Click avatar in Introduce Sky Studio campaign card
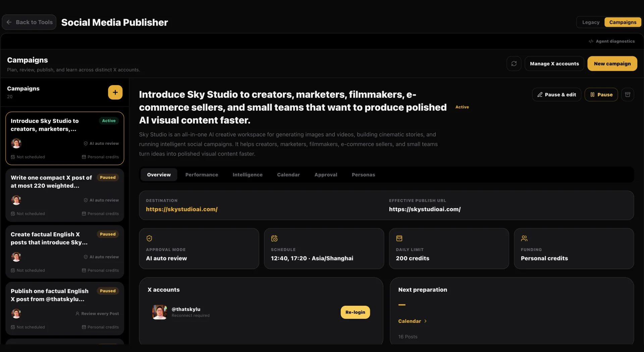The image size is (644, 352). [16, 143]
